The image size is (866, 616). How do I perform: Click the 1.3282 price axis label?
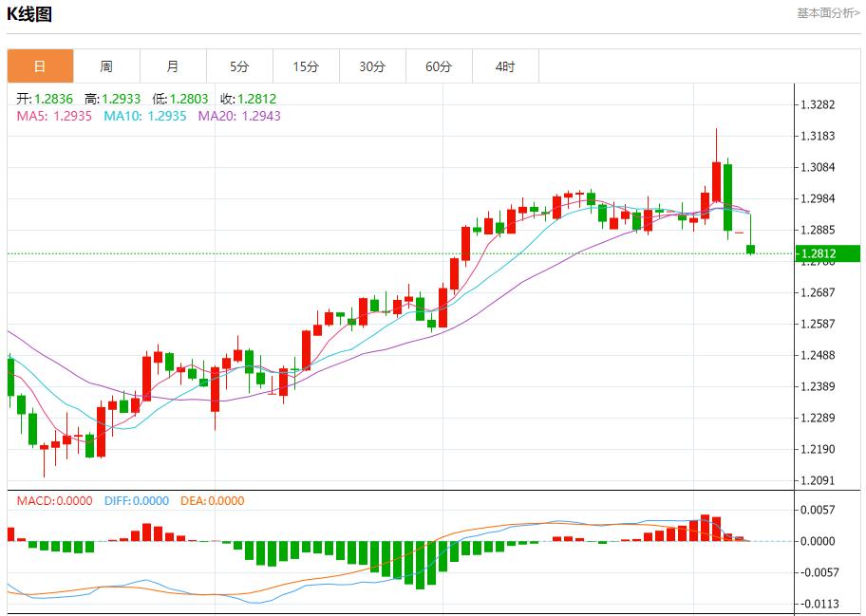(x=818, y=104)
